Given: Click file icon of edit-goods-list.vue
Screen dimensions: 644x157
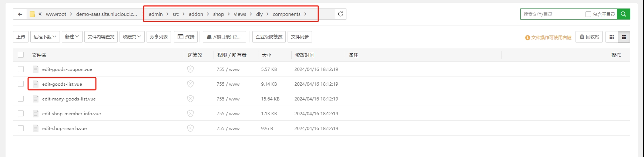Looking at the screenshot, I should [36, 84].
